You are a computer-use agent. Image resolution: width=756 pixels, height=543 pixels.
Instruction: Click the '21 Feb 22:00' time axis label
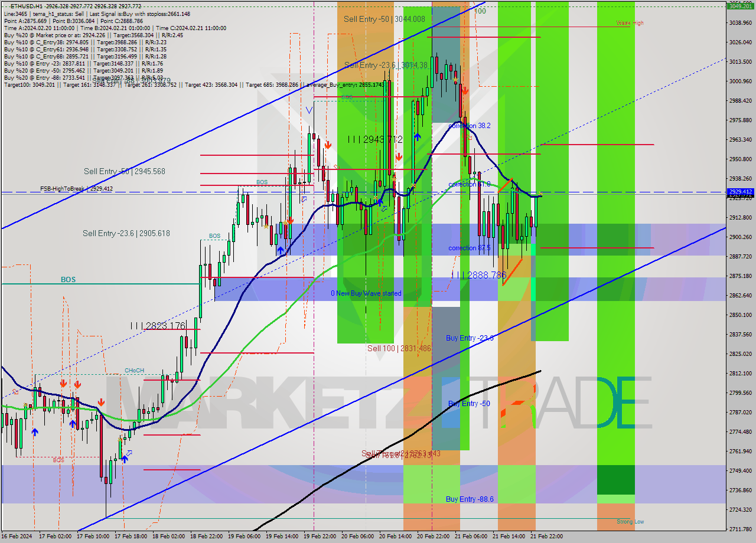coord(547,537)
